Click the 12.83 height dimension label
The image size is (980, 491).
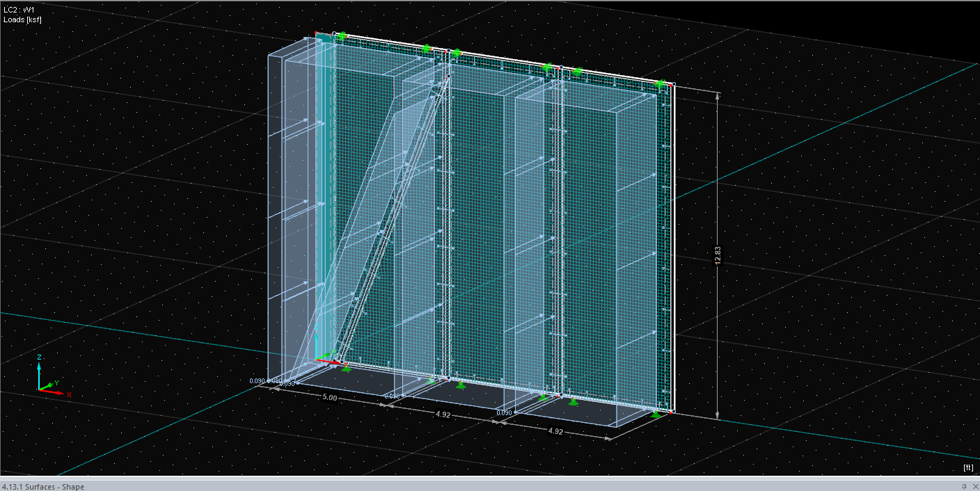(x=718, y=255)
